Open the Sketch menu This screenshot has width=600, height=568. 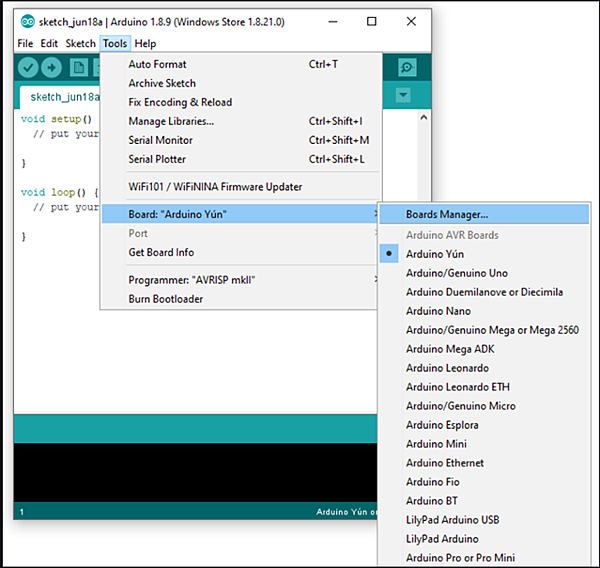point(80,44)
